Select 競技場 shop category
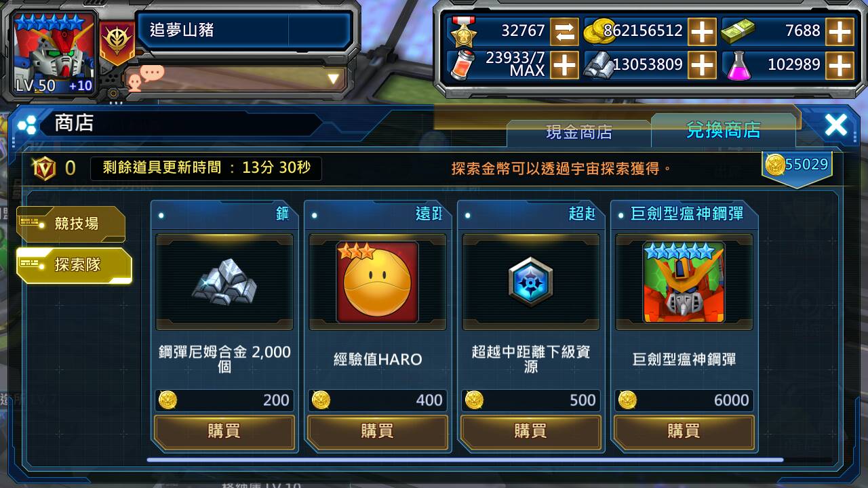The width and height of the screenshot is (868, 488). pyautogui.click(x=71, y=224)
